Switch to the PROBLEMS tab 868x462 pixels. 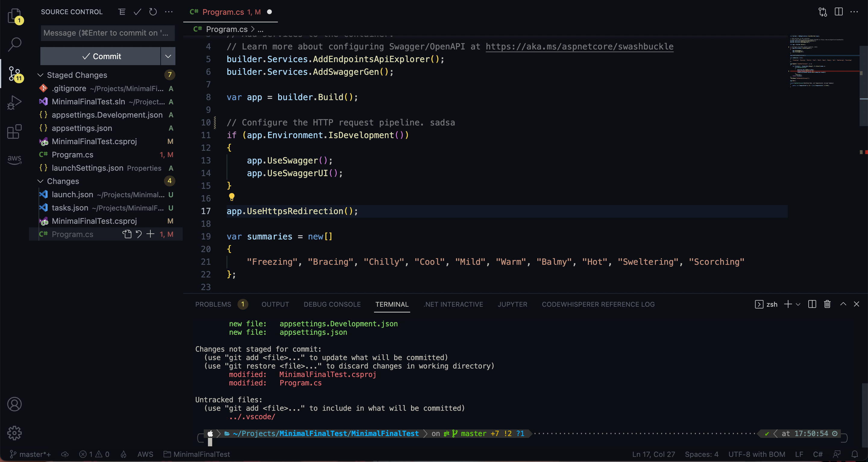tap(213, 304)
